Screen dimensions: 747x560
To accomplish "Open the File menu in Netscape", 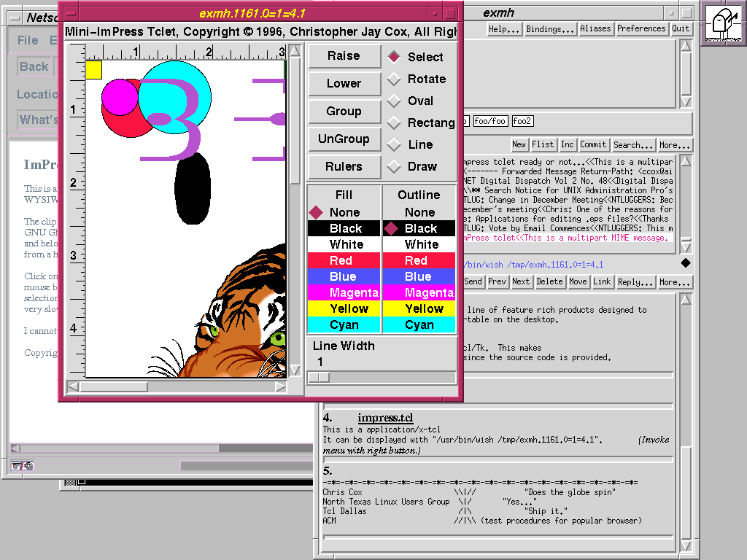I will (28, 41).
